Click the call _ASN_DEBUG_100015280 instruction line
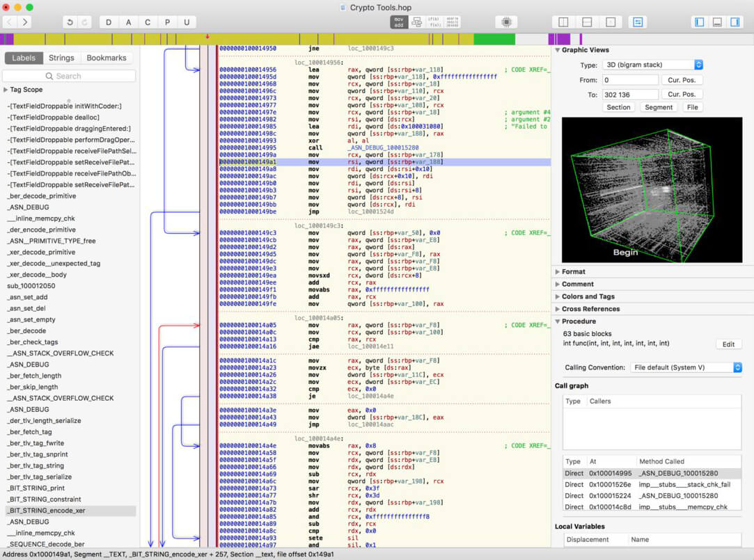The height and width of the screenshot is (560, 754). (385, 147)
